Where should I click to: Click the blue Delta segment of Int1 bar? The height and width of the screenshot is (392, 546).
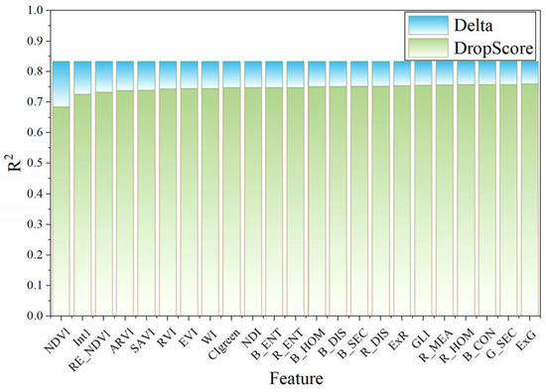tap(82, 77)
